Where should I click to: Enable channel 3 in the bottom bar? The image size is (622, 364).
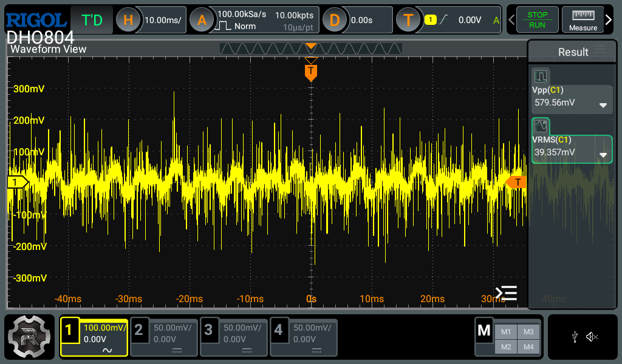coord(234,337)
